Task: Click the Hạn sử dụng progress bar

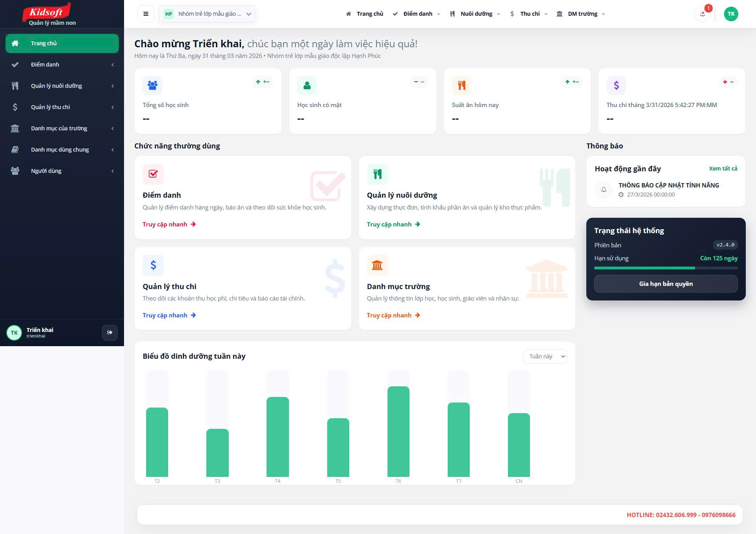Action: coord(665,268)
